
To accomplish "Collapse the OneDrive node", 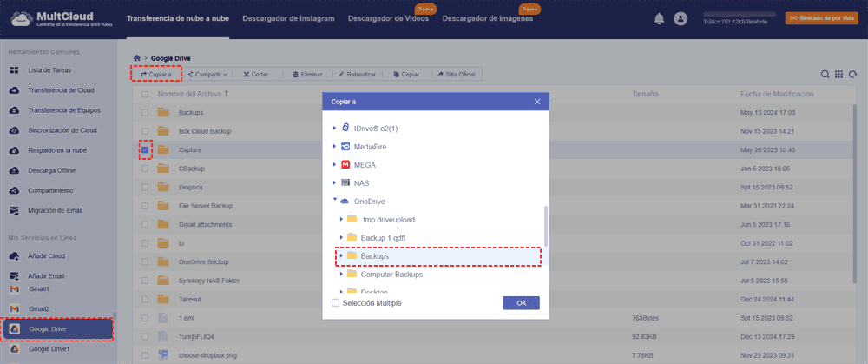I will (334, 202).
